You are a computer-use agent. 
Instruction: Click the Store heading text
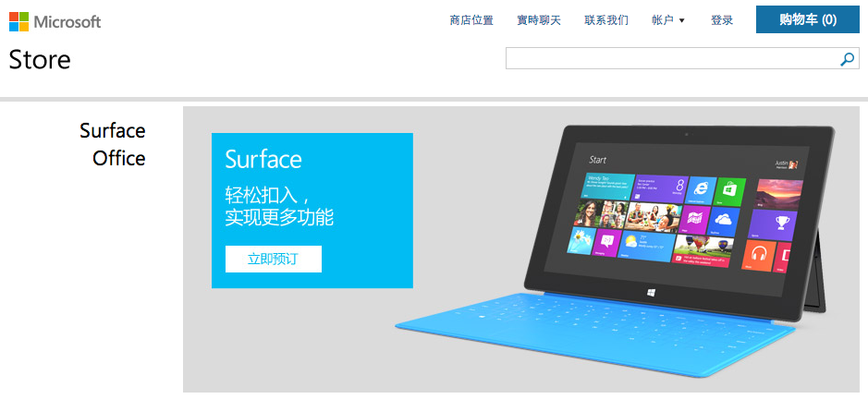tap(40, 60)
